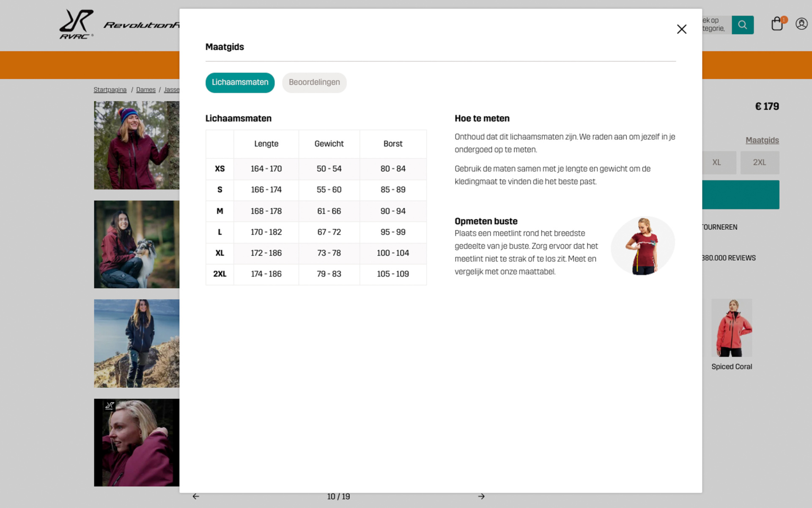This screenshot has height=508, width=812.
Task: Open the Maatgids link on product page
Action: pyautogui.click(x=762, y=141)
